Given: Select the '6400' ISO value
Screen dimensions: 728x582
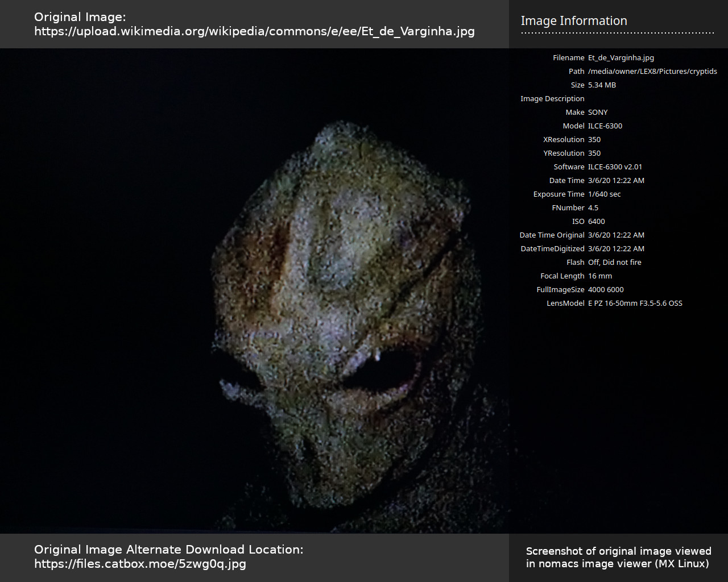Looking at the screenshot, I should pos(597,222).
